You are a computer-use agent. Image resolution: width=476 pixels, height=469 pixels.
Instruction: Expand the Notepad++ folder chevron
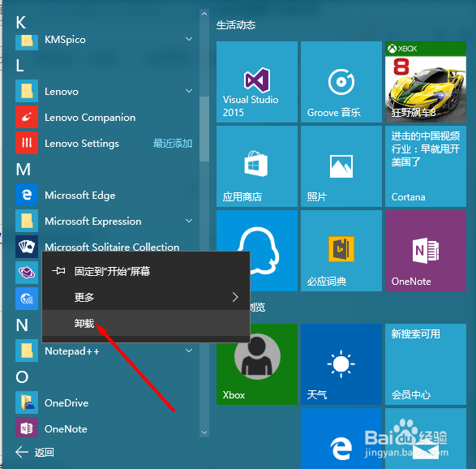click(189, 351)
